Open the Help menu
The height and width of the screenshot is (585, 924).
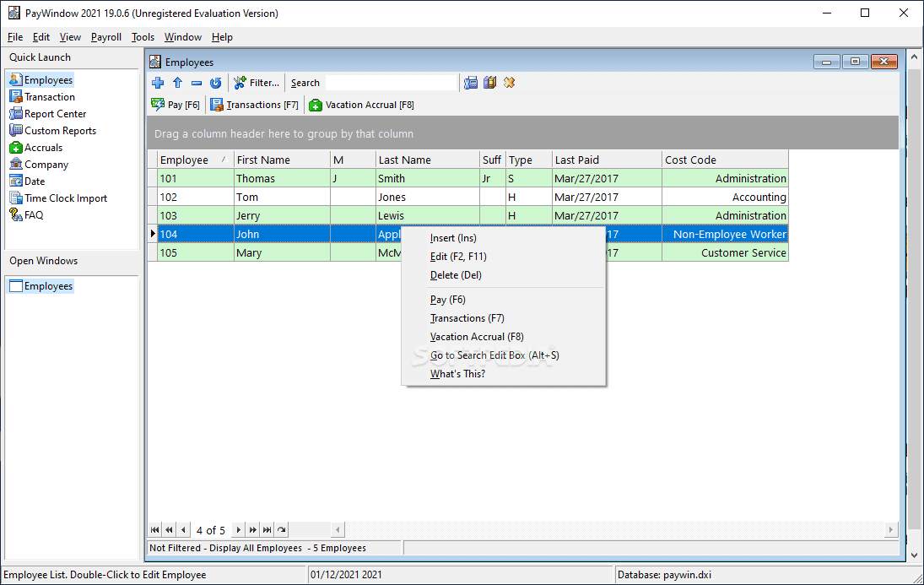(222, 37)
